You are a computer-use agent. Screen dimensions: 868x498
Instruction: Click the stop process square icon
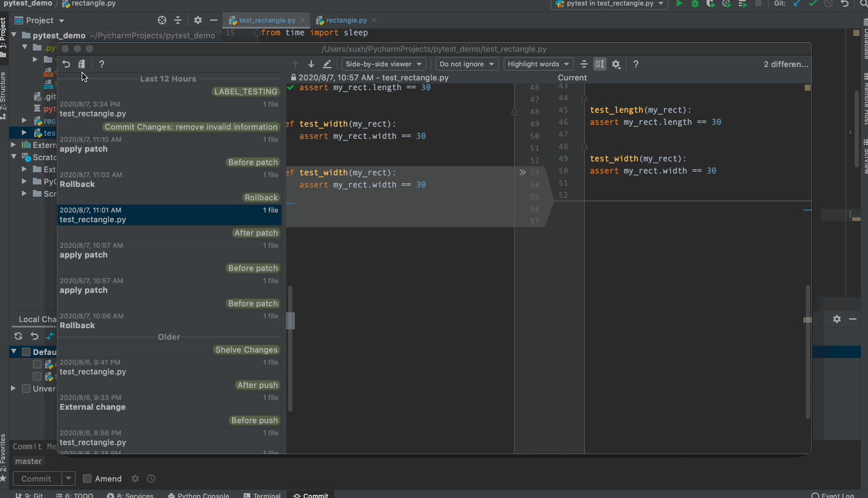point(758,4)
